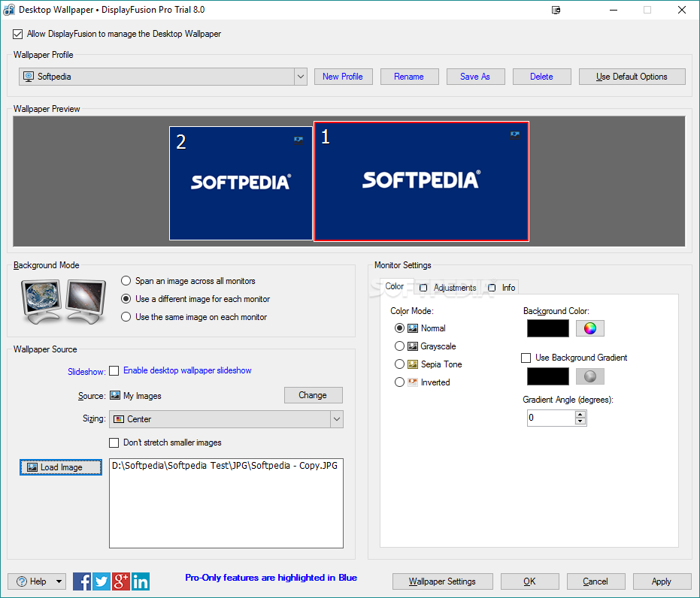Viewport: 700px width, 598px height.
Task: Click the DisplayFusion title bar button icon
Action: pyautogui.click(x=556, y=10)
